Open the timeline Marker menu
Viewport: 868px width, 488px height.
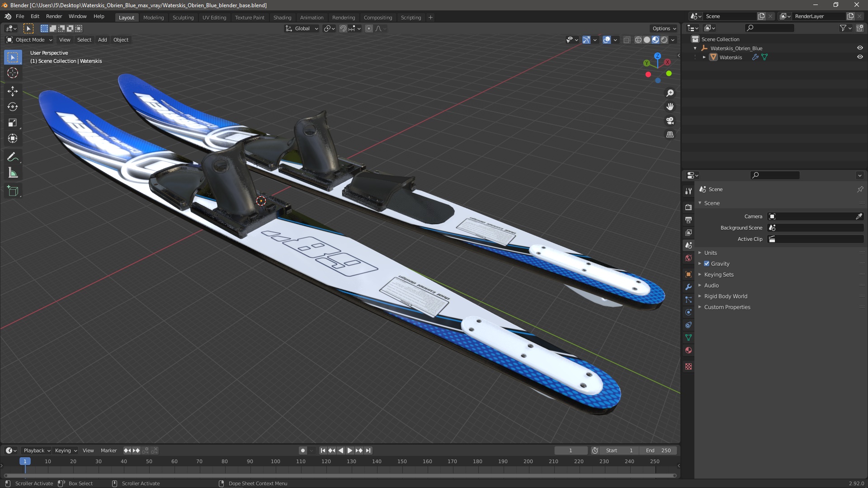click(x=108, y=450)
